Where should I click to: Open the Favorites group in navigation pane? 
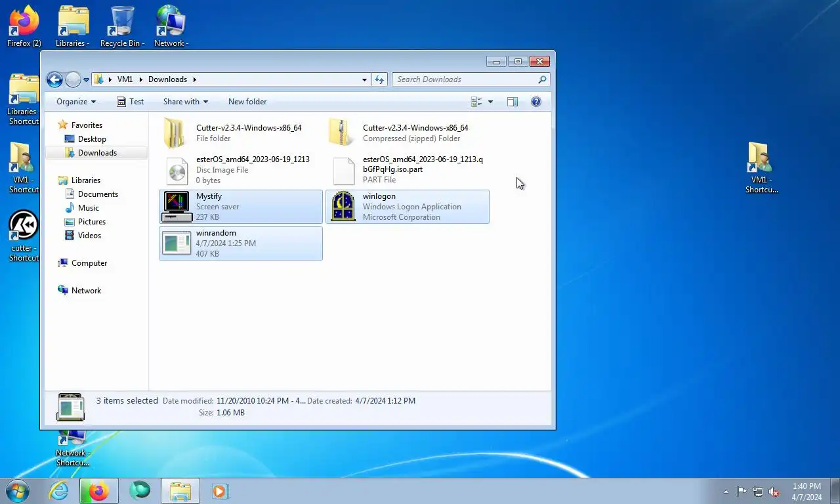(x=87, y=125)
